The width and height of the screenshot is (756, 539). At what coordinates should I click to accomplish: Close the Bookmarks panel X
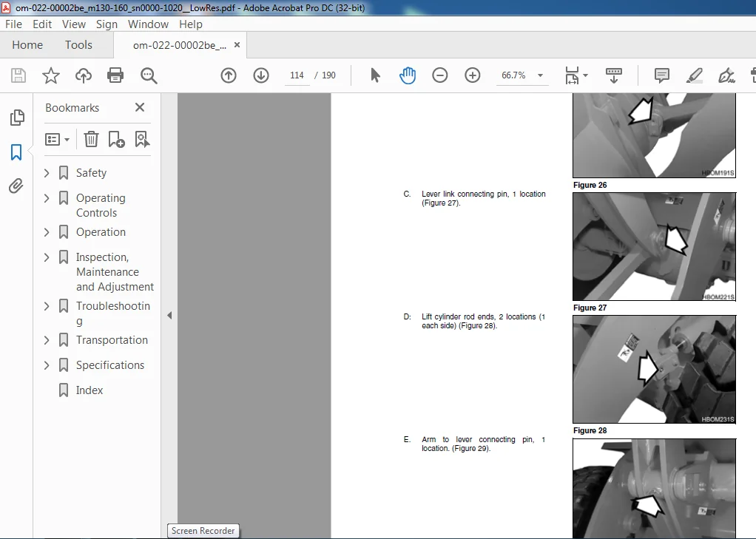point(140,107)
